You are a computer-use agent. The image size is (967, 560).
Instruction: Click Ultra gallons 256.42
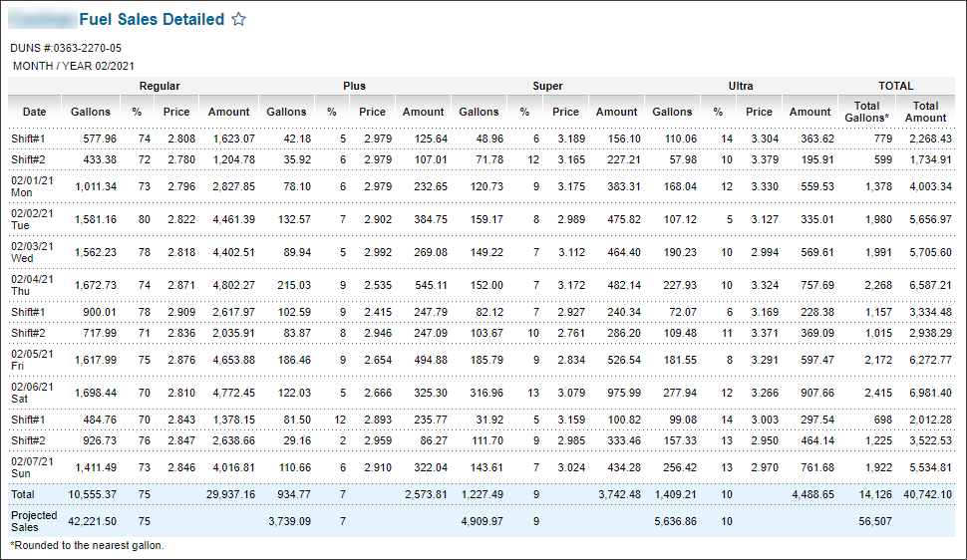[x=680, y=467]
